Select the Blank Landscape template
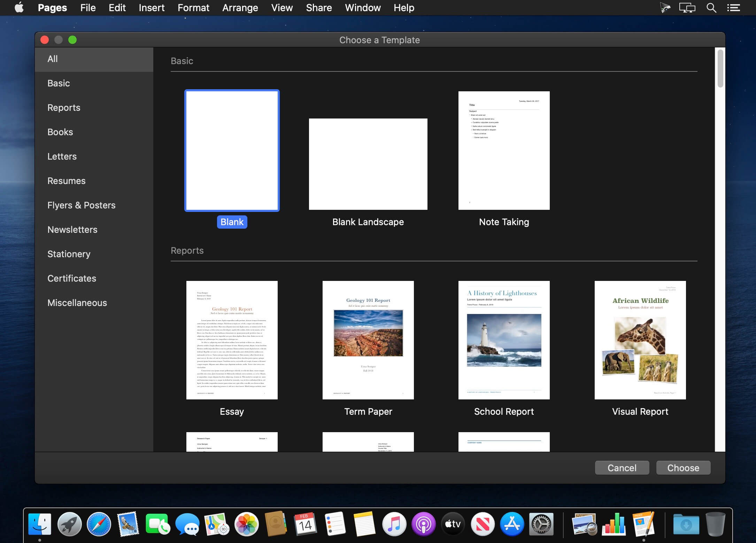 click(x=368, y=163)
